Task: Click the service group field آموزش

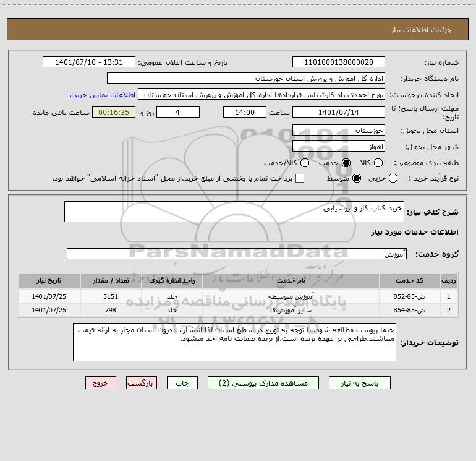Action: click(x=237, y=254)
